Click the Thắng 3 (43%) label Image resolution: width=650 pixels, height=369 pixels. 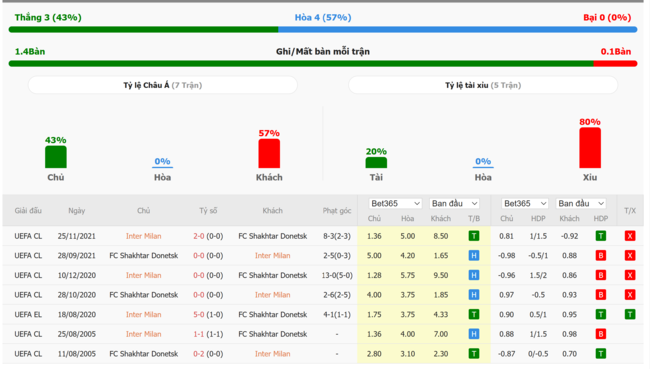pyautogui.click(x=48, y=17)
